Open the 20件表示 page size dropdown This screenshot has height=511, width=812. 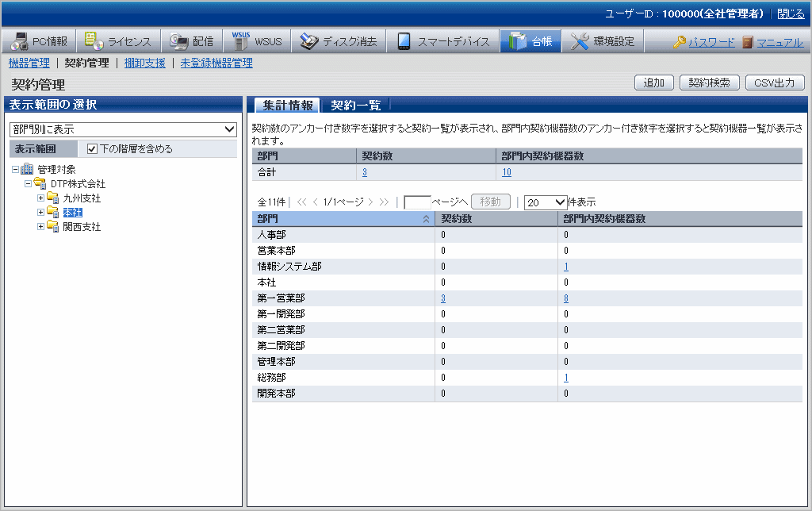[546, 202]
